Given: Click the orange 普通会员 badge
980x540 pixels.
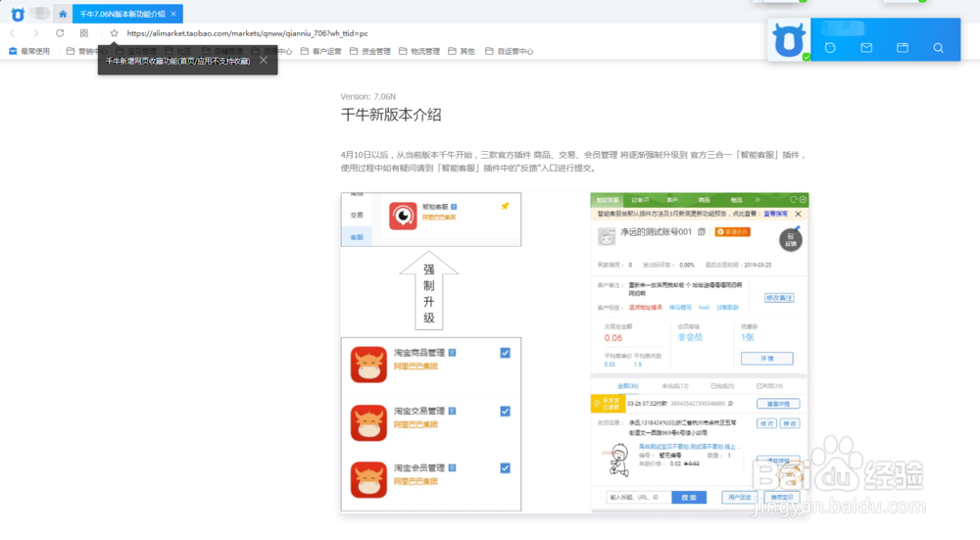Looking at the screenshot, I should click(732, 232).
